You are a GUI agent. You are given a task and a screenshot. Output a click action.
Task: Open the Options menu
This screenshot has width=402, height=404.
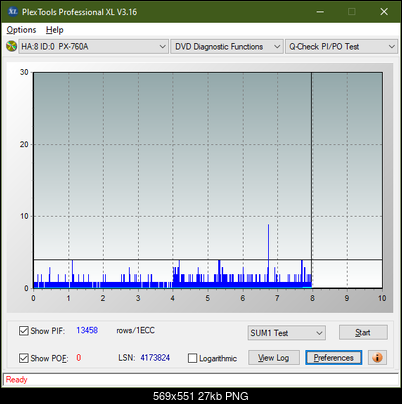(x=21, y=30)
